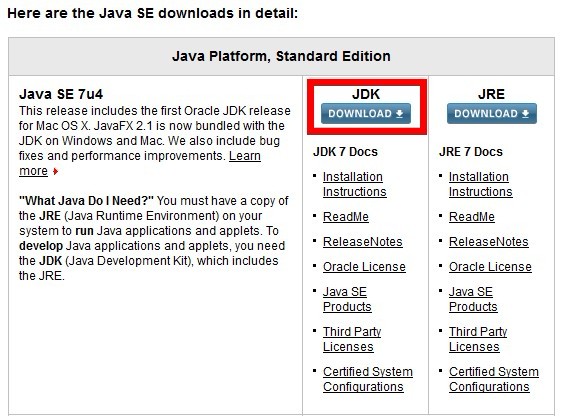Click 'Java Platform, Standard Edition' table header
The width and height of the screenshot is (565, 416).
coord(281,56)
